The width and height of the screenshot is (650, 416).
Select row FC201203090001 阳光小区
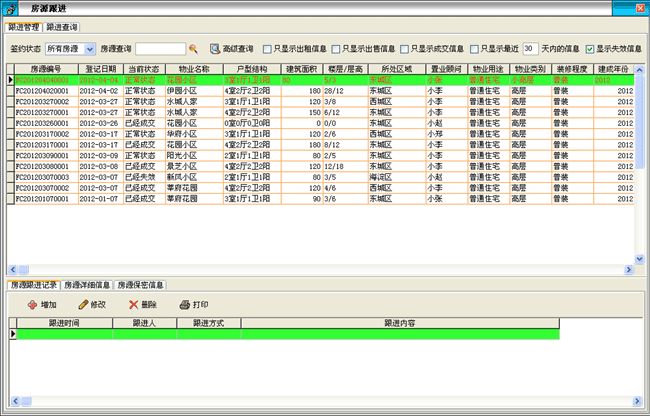[x=43, y=156]
